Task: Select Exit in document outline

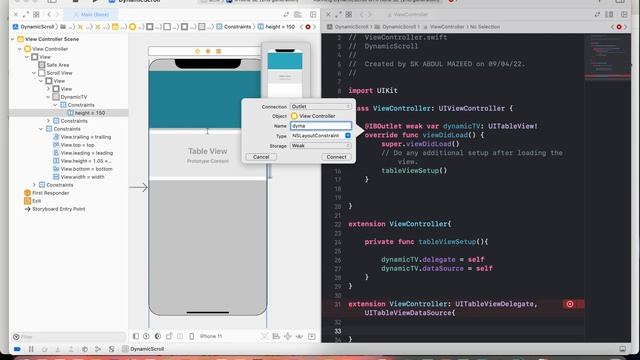Action: point(33,201)
